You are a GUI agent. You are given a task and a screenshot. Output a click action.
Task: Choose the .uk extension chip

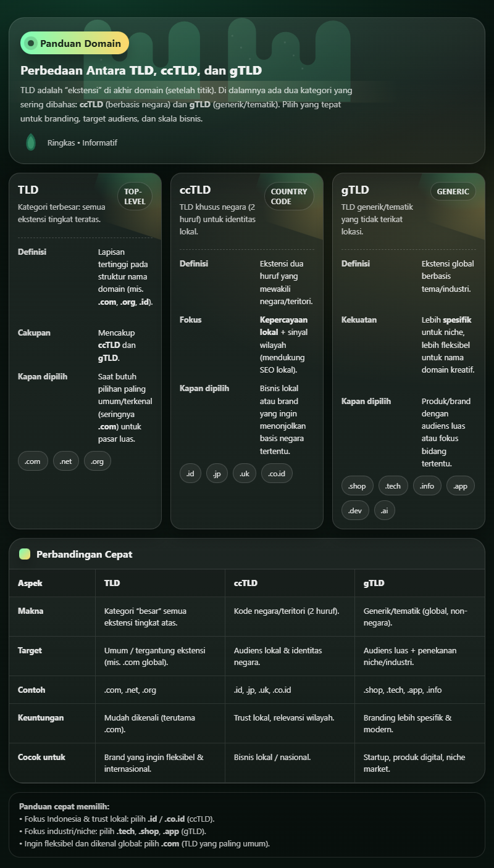tap(245, 473)
